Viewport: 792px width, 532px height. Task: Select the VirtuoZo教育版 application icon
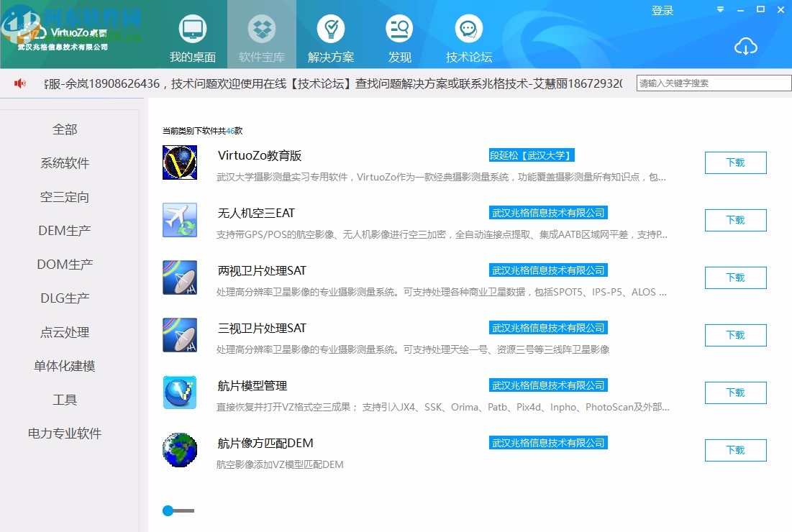click(179, 162)
